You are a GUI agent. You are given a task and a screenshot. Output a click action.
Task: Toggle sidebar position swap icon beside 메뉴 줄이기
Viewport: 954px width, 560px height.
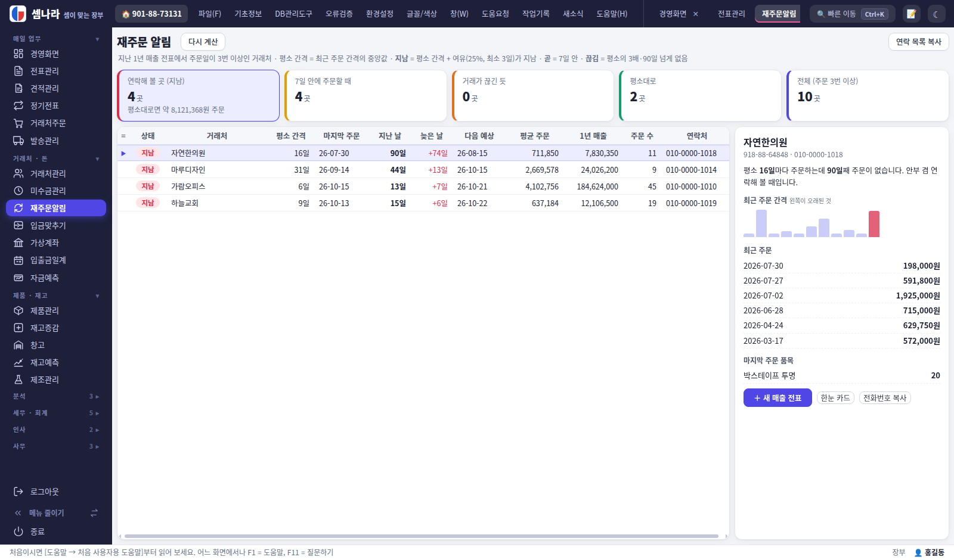pos(94,513)
